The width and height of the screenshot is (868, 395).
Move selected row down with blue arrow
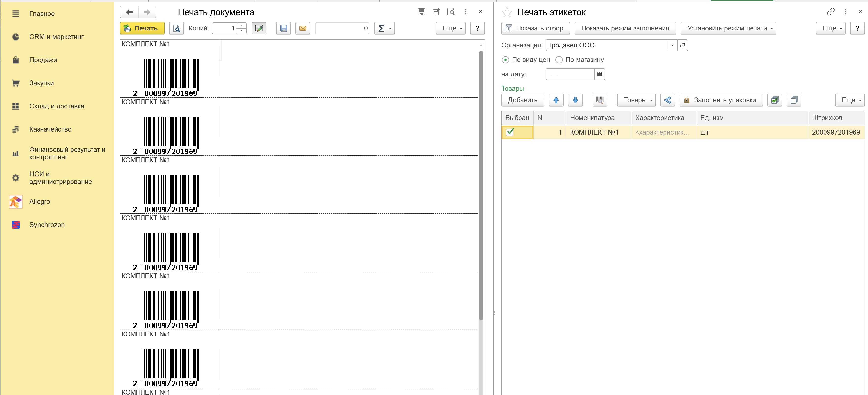(575, 100)
